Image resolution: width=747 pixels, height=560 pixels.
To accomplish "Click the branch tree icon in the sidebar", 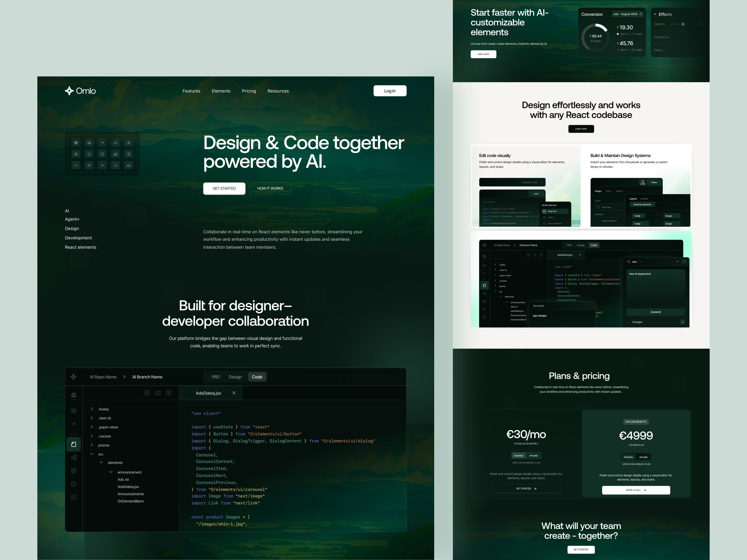I will [74, 458].
